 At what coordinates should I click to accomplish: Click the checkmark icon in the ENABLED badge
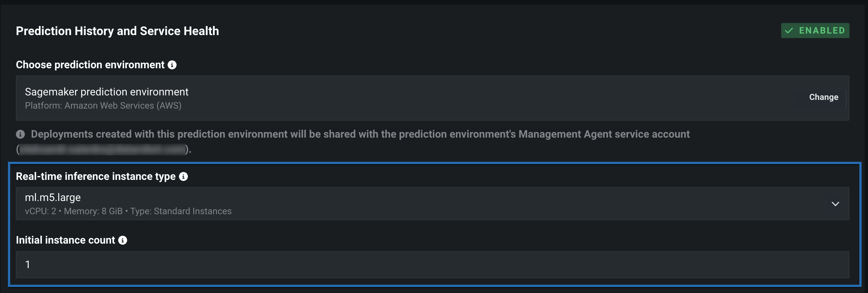[x=789, y=31]
